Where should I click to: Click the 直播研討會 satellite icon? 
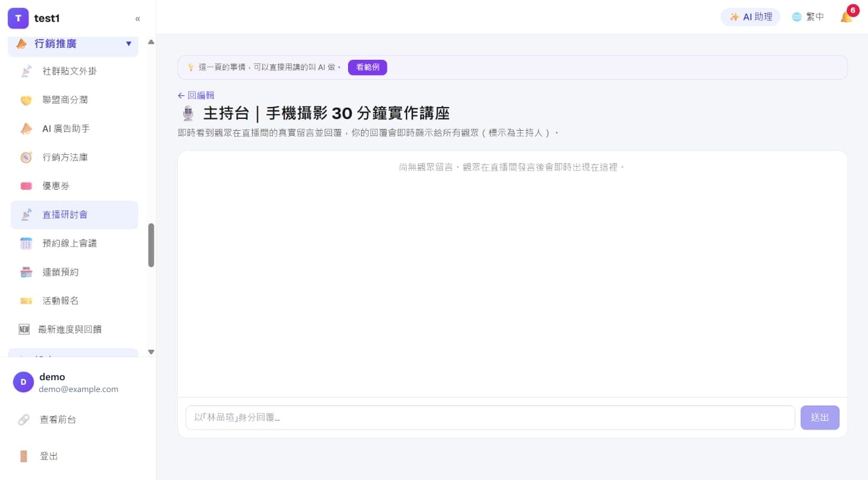coord(26,215)
